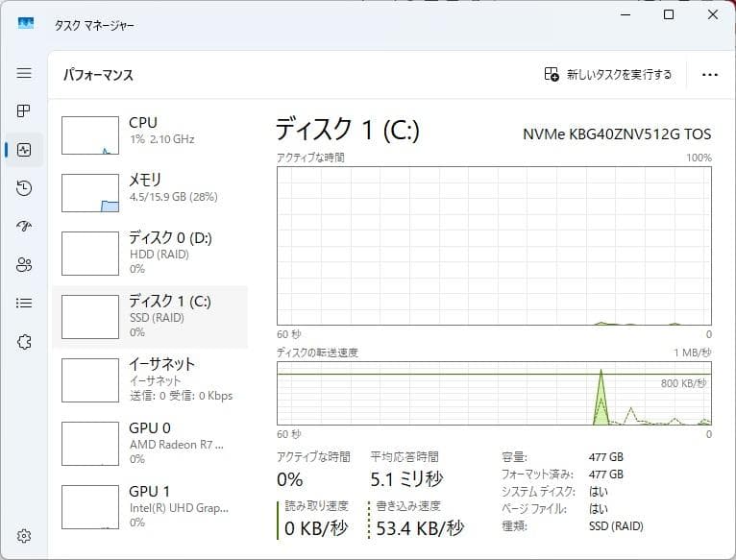Select ディスク 1 (C:) in the list
Screen dimensions: 736x560
click(x=150, y=317)
